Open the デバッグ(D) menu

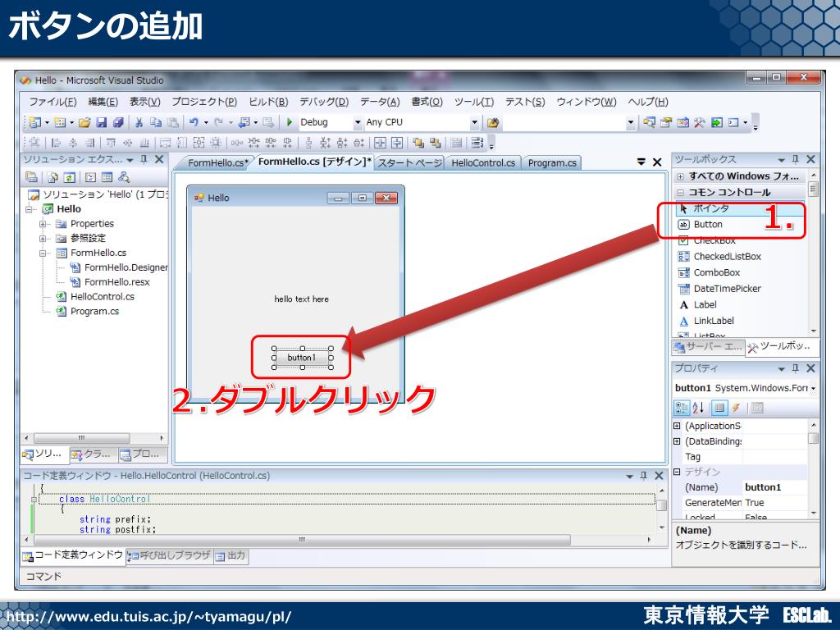(323, 102)
